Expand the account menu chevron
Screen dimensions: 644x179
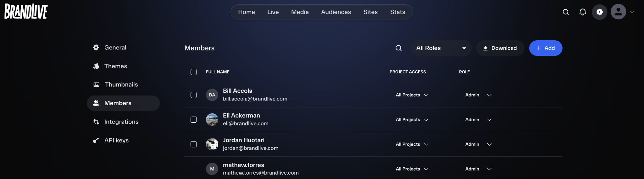632,12
